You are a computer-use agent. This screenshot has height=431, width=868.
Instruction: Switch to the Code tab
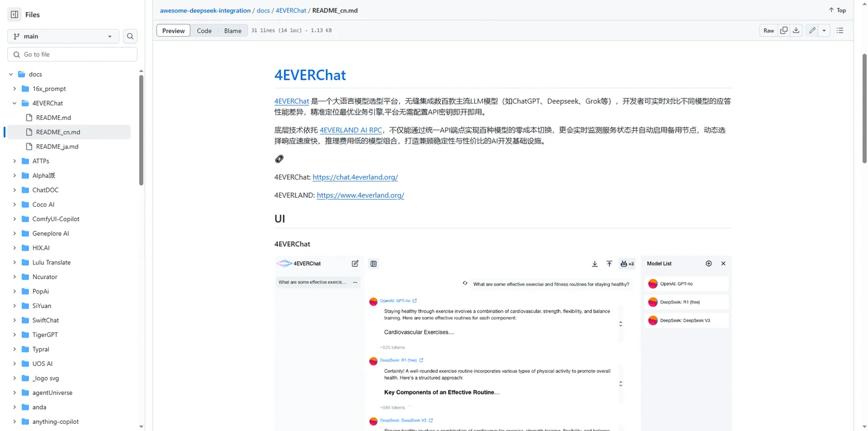[x=204, y=31]
